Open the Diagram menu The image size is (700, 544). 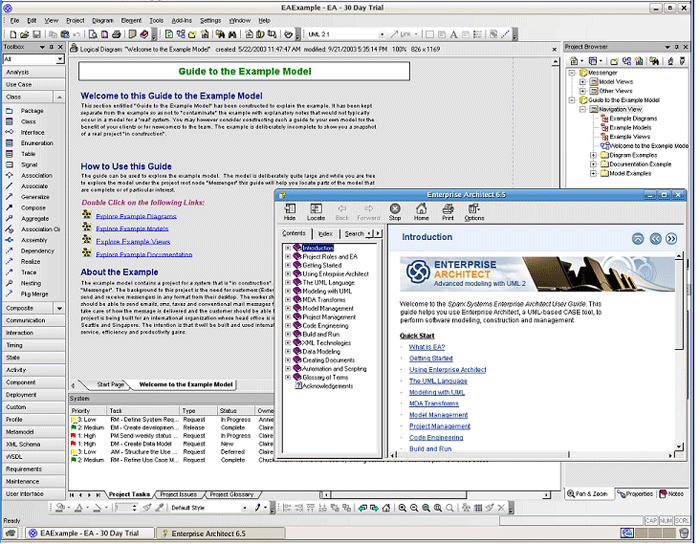[x=103, y=21]
